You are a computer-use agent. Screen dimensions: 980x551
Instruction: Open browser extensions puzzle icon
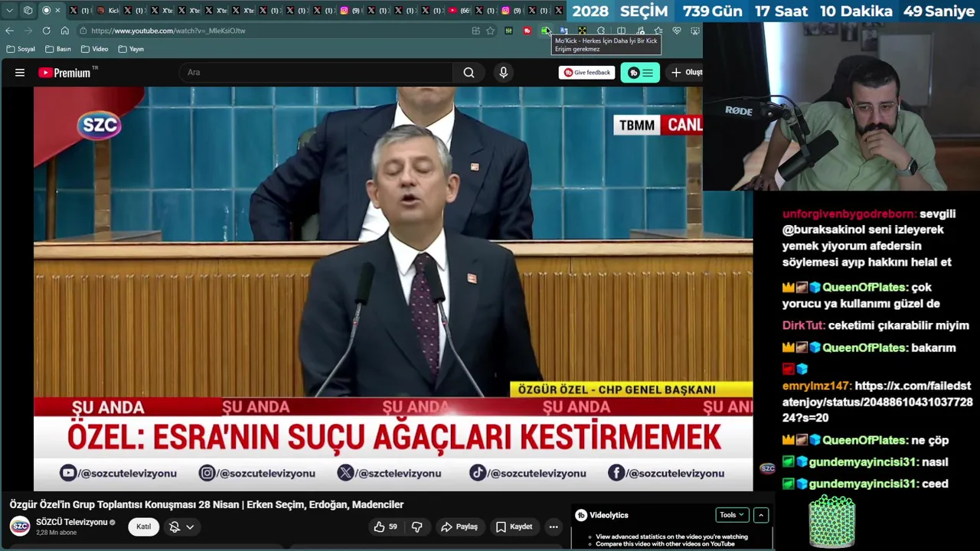pyautogui.click(x=601, y=31)
